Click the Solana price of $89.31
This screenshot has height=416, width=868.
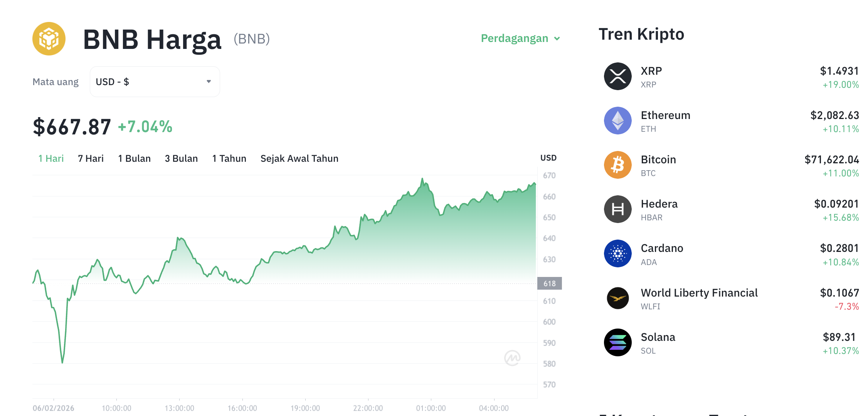(839, 337)
